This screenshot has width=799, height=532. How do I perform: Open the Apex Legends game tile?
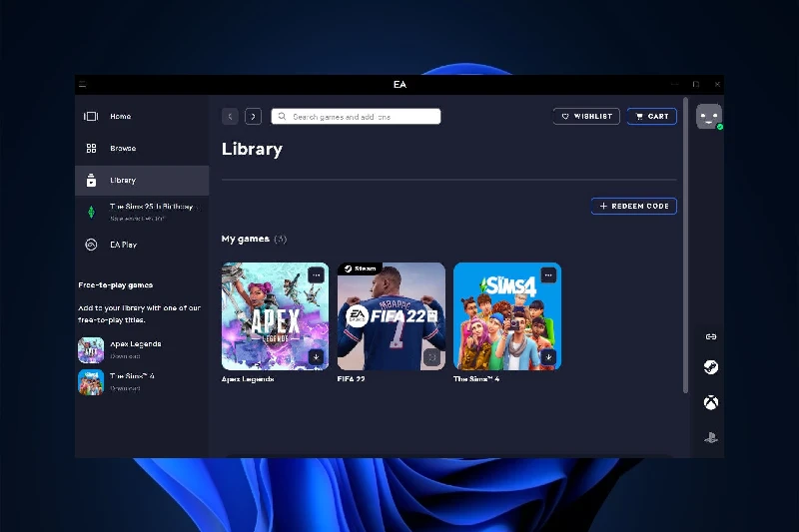276,316
